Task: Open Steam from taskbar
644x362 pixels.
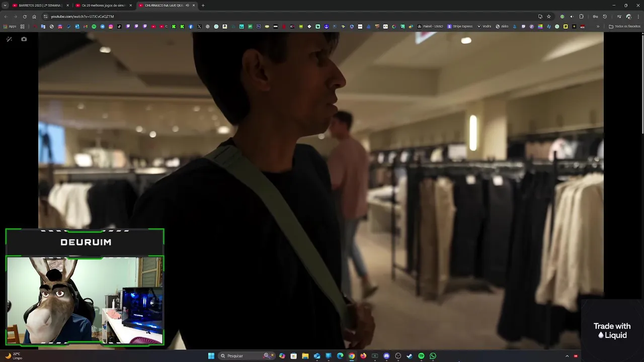Action: 410,356
